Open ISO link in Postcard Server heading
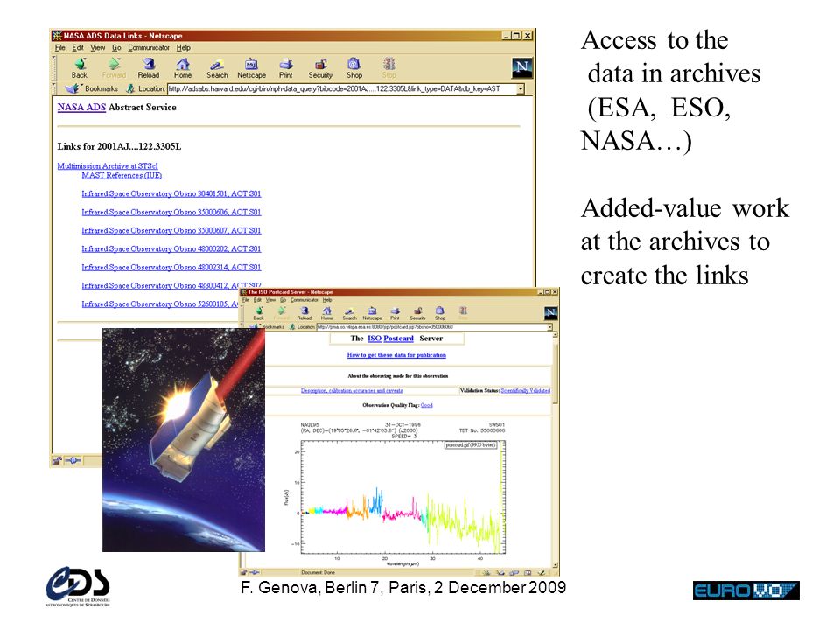 [374, 339]
